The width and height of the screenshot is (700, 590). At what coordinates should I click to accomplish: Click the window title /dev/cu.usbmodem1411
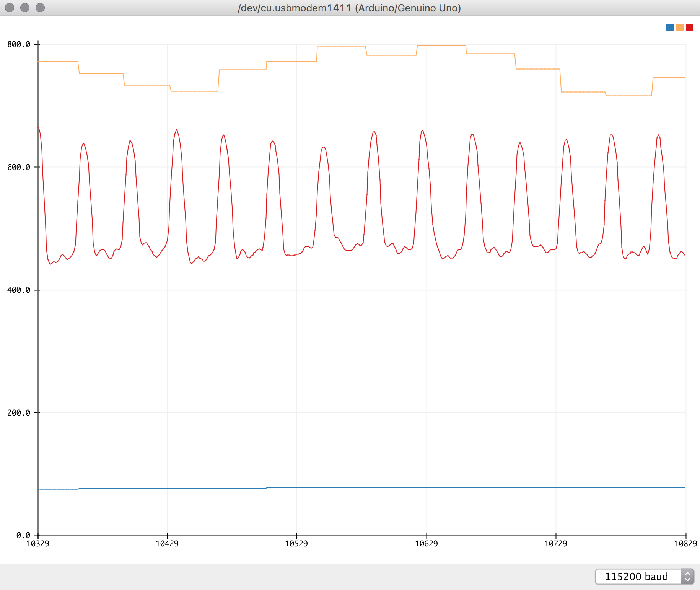point(349,8)
